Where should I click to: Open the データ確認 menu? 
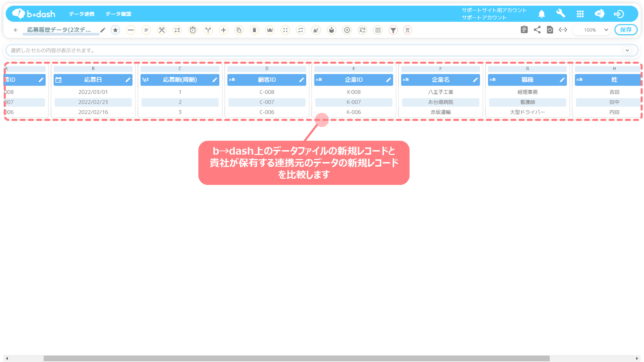click(x=118, y=14)
